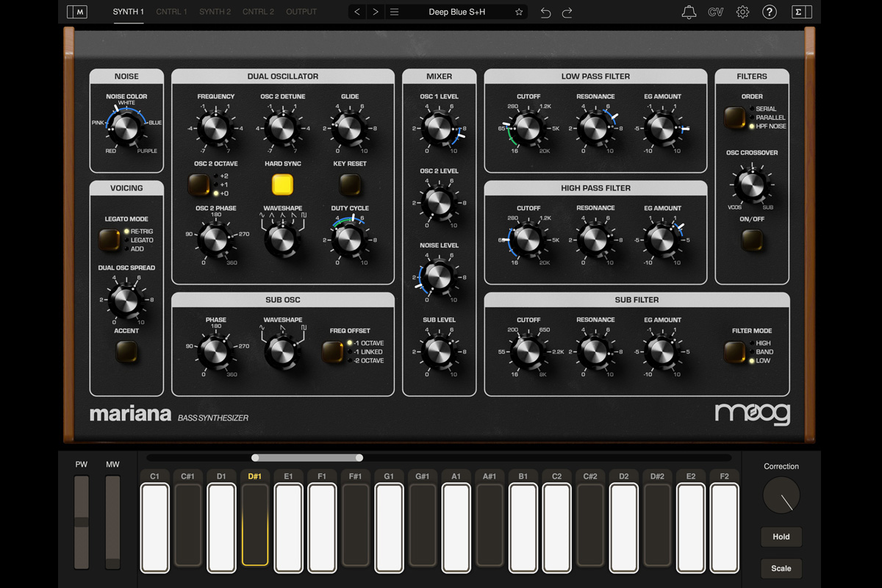
Task: Click the Sub Osc PHASE knob
Action: point(216,351)
